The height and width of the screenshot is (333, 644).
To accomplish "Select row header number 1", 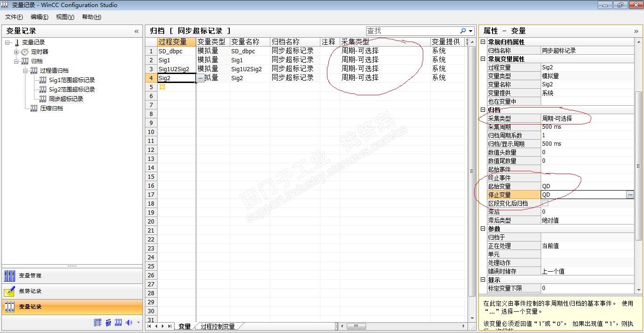I will click(x=151, y=51).
